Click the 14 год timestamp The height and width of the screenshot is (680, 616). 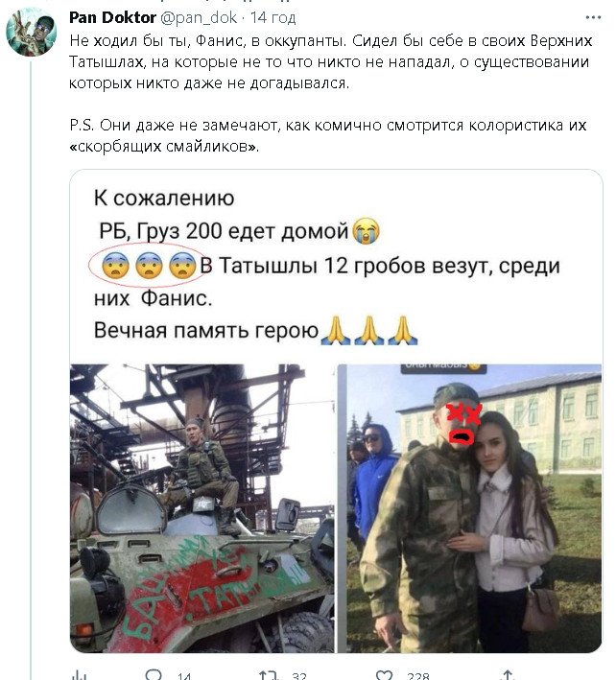pos(272,18)
